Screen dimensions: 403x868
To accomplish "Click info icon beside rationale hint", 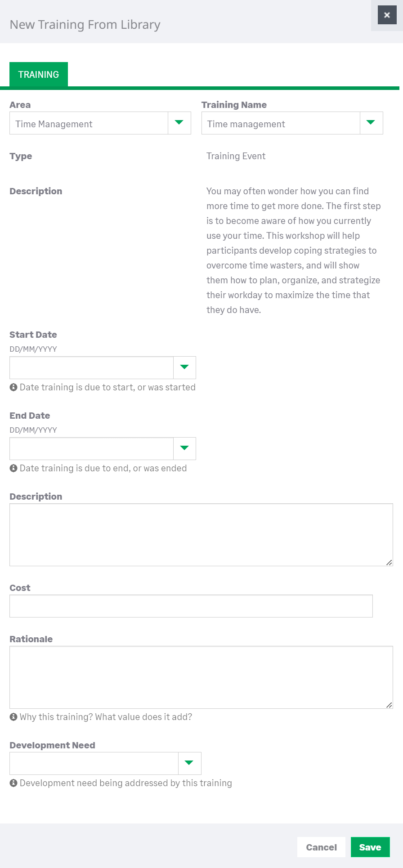I will [13, 717].
